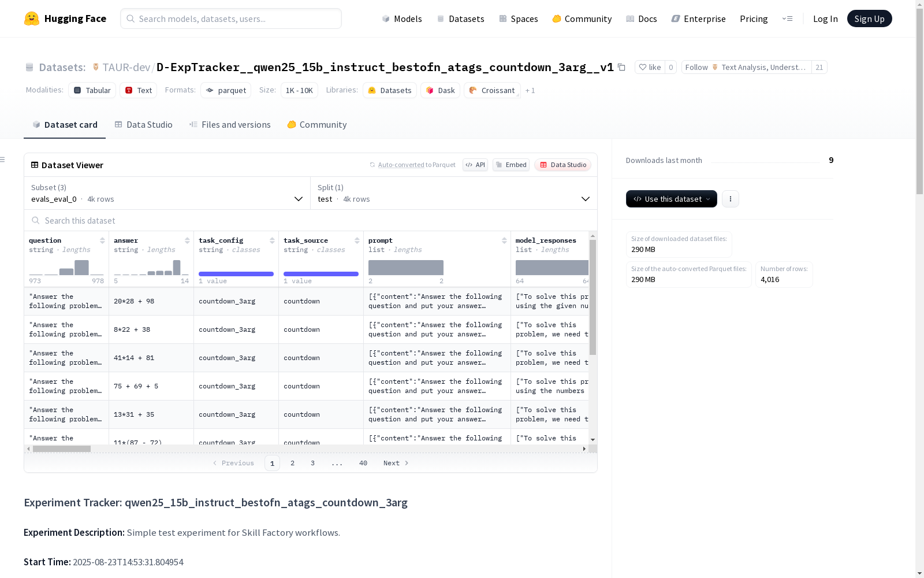Click the Croissant library tag
This screenshot has height=578, width=924.
[492, 90]
